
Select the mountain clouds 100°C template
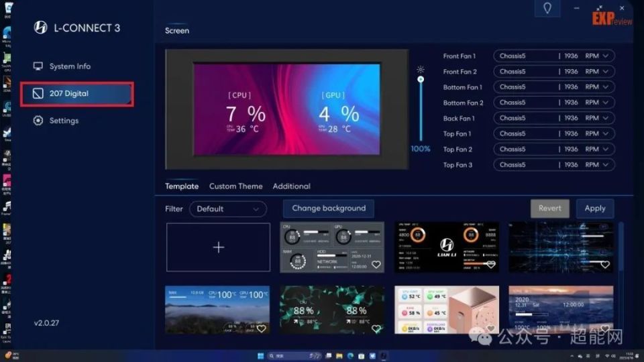pyautogui.click(x=217, y=310)
